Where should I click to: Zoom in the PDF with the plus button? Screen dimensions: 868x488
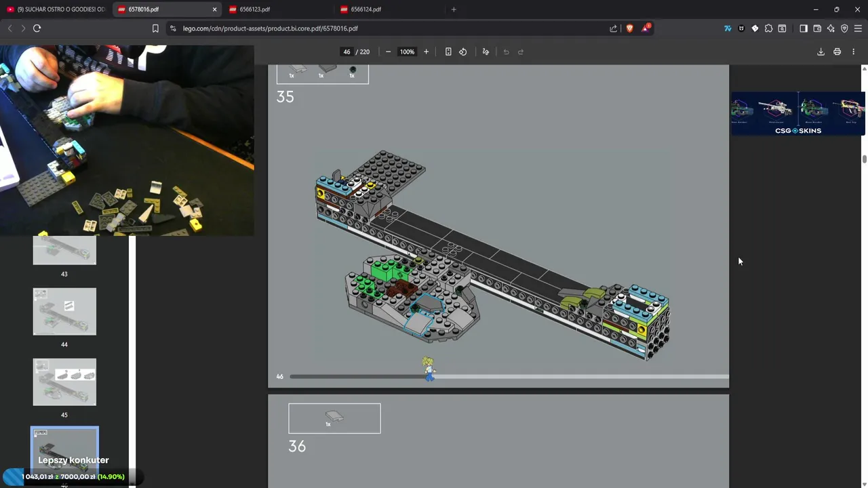coord(426,52)
